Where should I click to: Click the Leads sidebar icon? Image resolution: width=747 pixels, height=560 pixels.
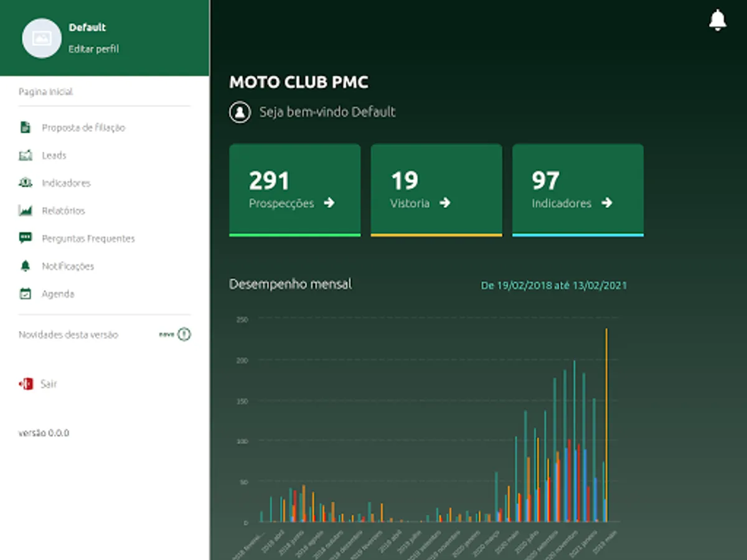pos(26,156)
